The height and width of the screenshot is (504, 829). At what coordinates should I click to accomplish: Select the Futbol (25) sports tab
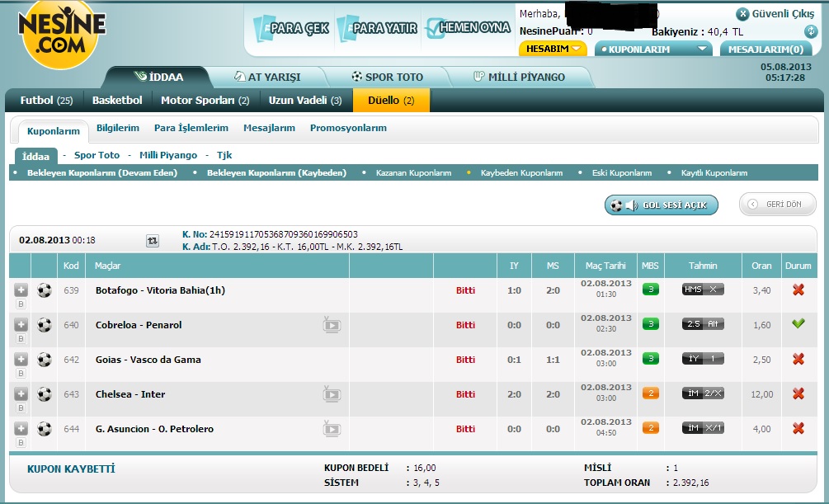click(46, 101)
